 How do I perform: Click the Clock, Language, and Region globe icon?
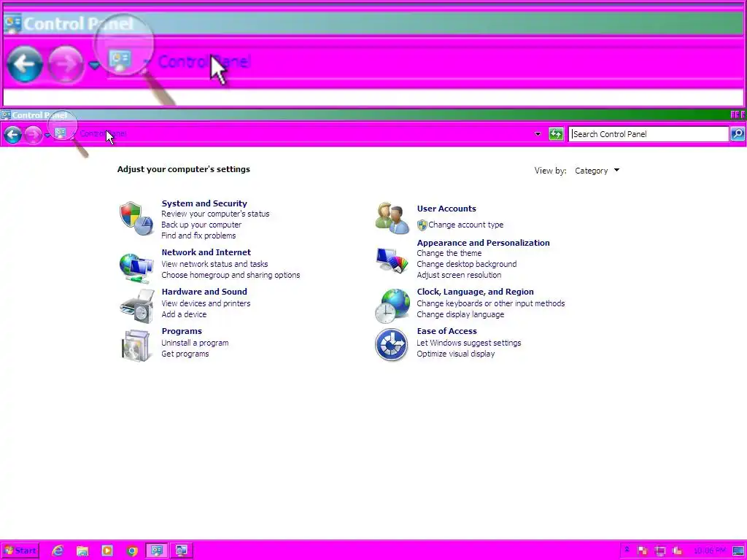392,306
